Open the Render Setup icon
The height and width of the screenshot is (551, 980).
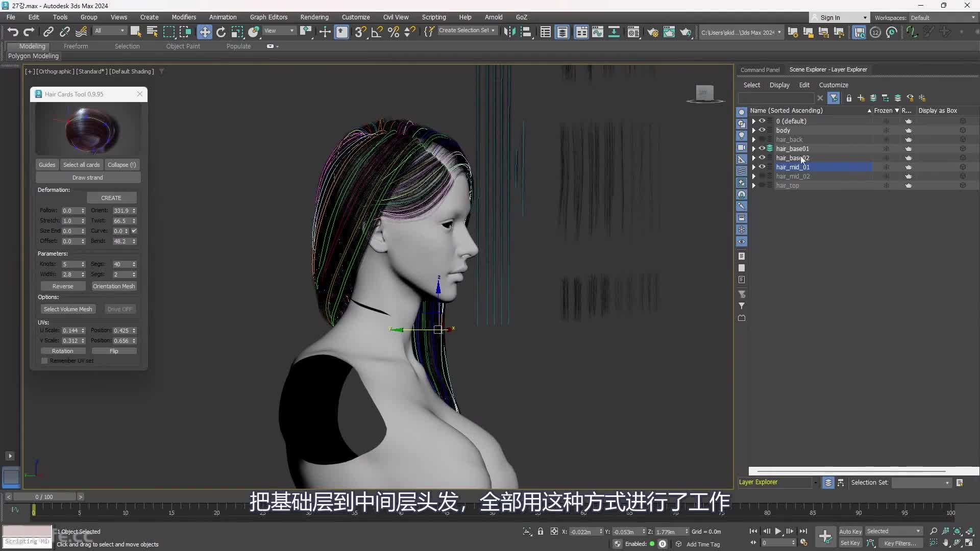(653, 32)
